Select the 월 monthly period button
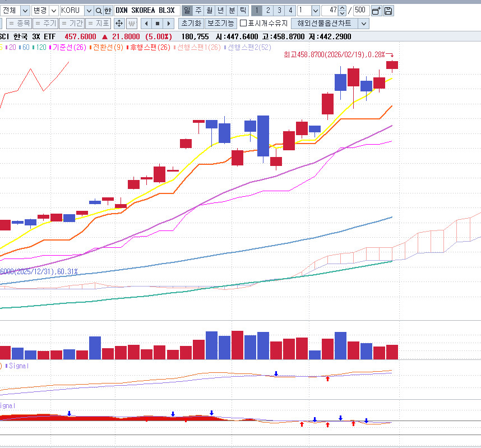The width and height of the screenshot is (481, 448). point(210,11)
